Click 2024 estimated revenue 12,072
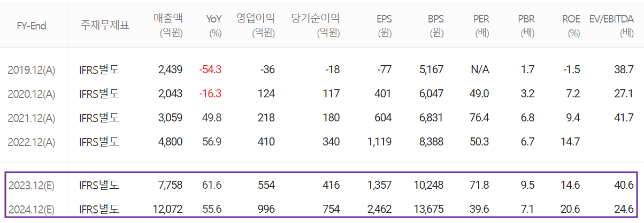Image resolution: width=644 pixels, height=223 pixels. point(168,209)
